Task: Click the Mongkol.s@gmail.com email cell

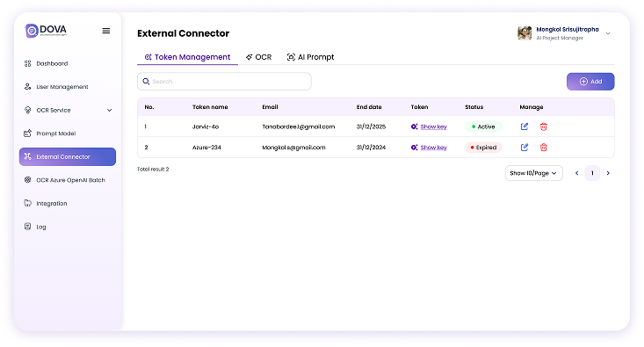Action: (293, 147)
